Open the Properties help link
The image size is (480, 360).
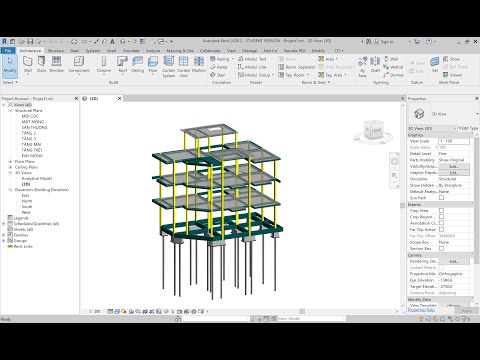(421, 310)
